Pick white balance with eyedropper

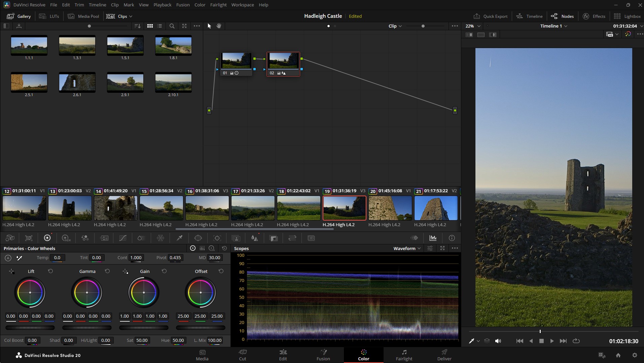20,258
